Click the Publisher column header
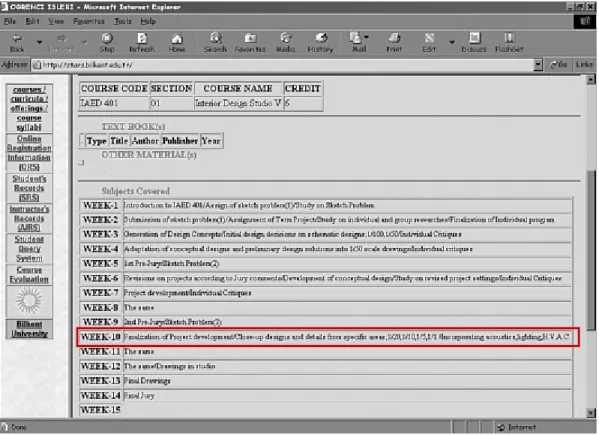Screen dimensions: 599x435 pyautogui.click(x=180, y=141)
